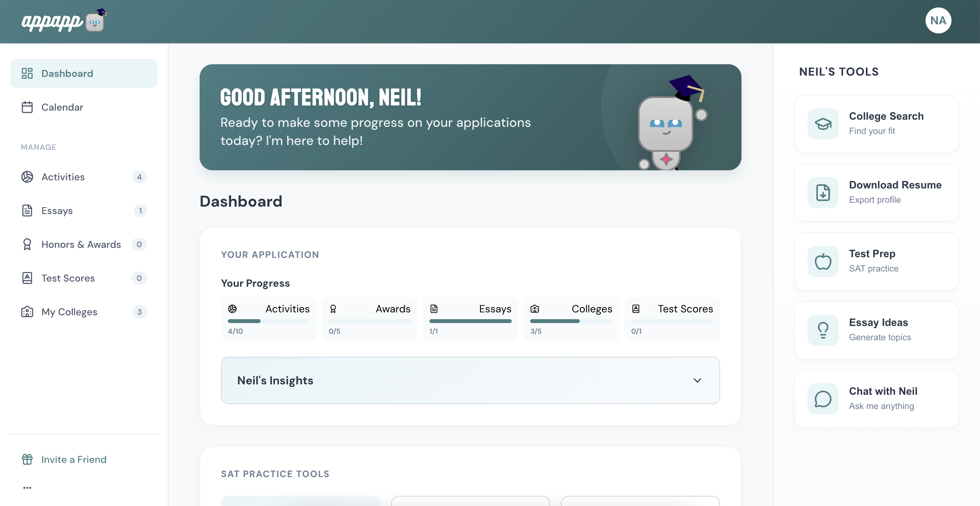This screenshot has width=980, height=506.
Task: Expand the Neil's Insights panel
Action: pos(470,380)
